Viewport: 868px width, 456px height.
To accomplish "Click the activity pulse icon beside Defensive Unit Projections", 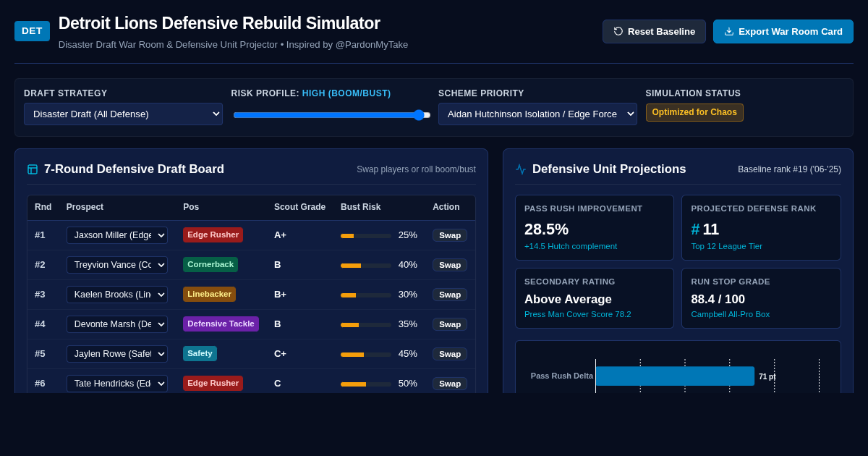I will [x=521, y=169].
